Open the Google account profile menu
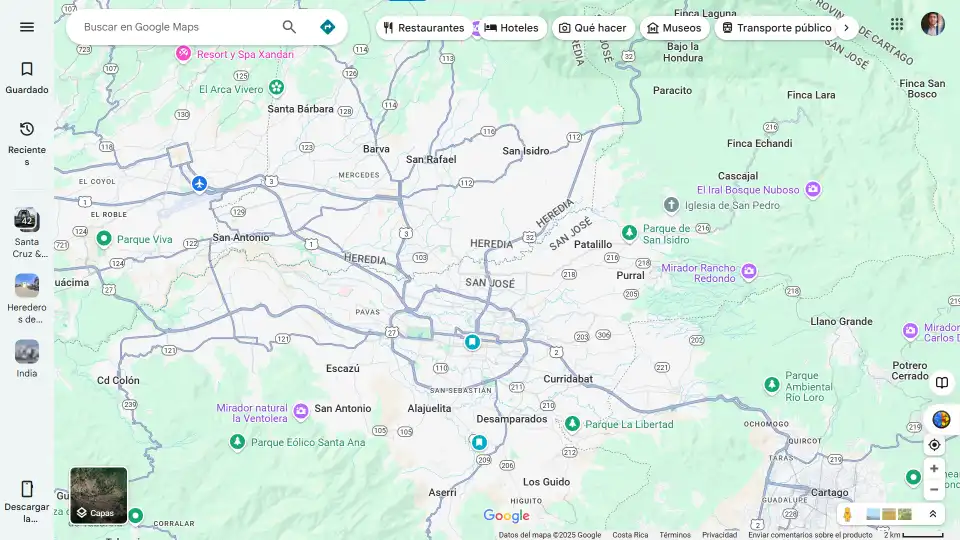The width and height of the screenshot is (960, 540). tap(932, 24)
